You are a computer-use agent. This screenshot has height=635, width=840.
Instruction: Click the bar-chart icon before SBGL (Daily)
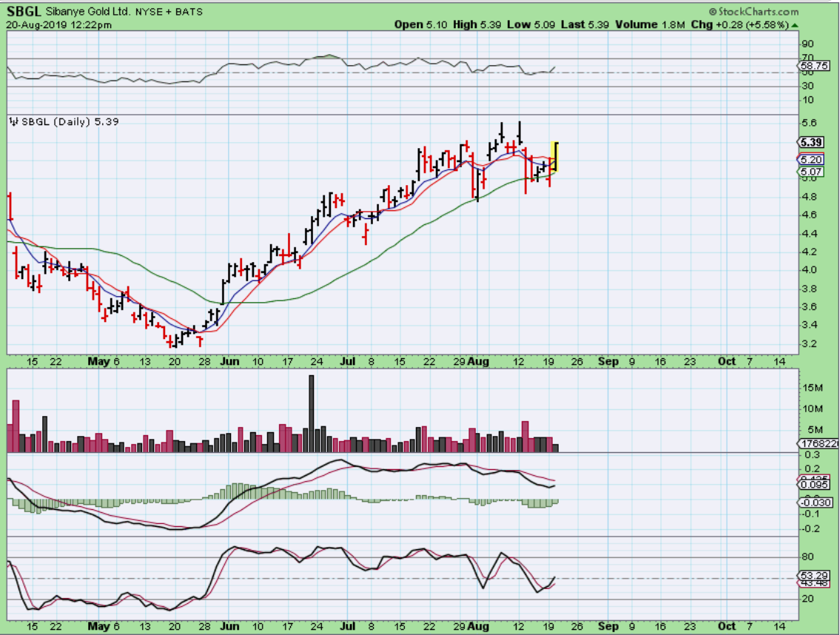[x=13, y=121]
